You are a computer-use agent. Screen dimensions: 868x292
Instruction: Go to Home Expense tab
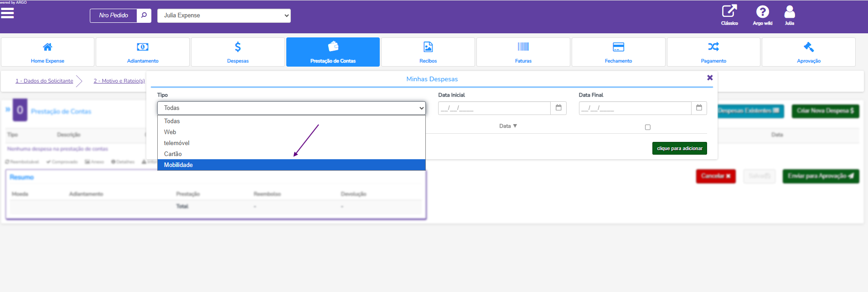[47, 52]
